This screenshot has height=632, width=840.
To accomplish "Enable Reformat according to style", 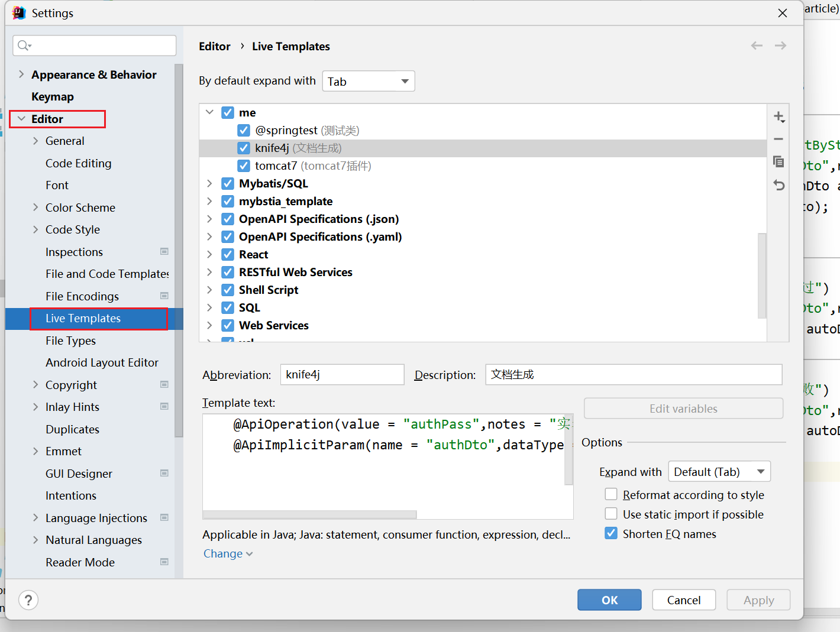I will tap(611, 494).
